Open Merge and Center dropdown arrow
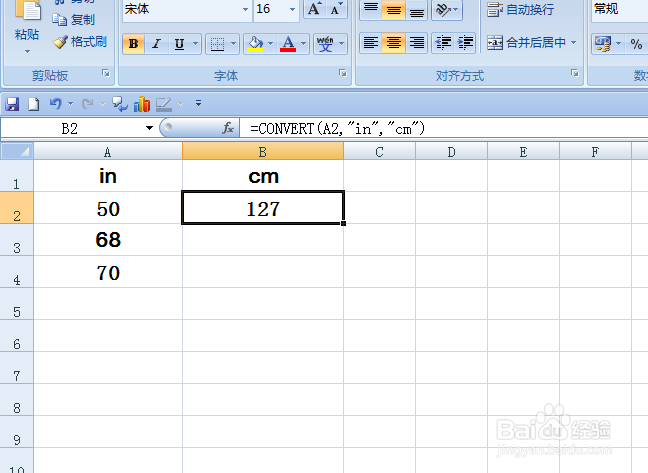Image resolution: width=648 pixels, height=473 pixels. 574,43
